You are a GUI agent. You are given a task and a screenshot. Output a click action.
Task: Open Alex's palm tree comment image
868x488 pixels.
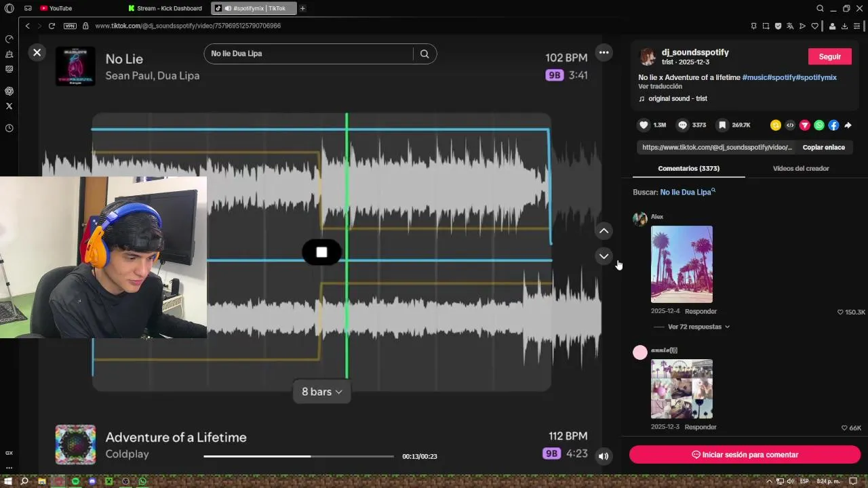point(682,264)
